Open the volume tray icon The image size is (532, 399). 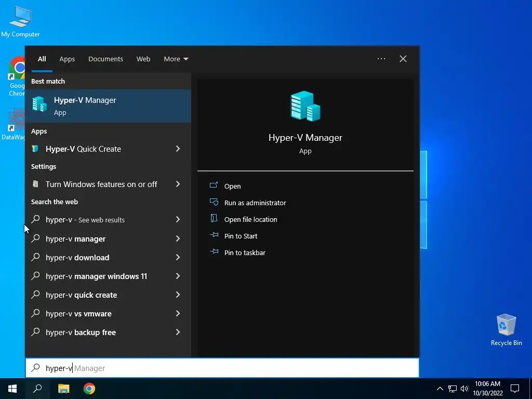click(464, 389)
